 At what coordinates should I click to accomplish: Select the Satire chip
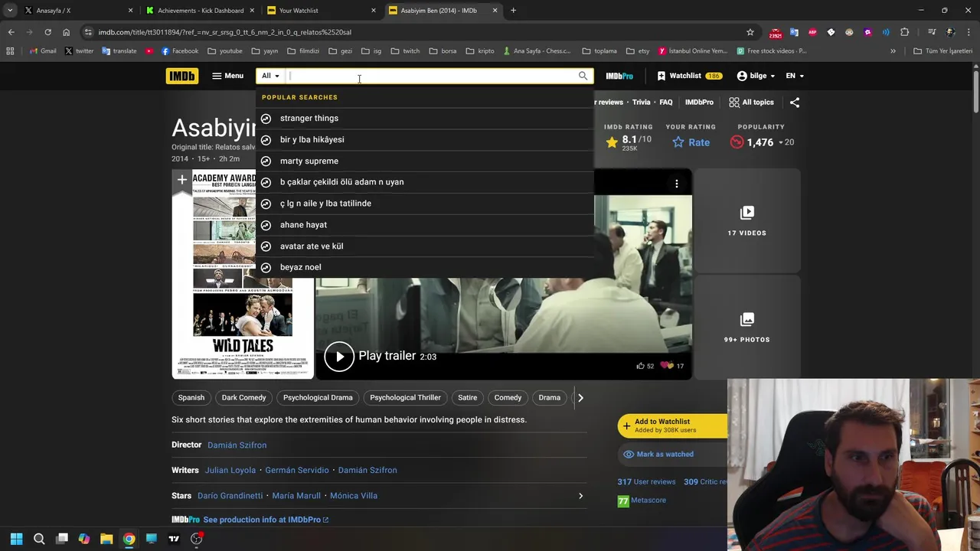click(467, 397)
